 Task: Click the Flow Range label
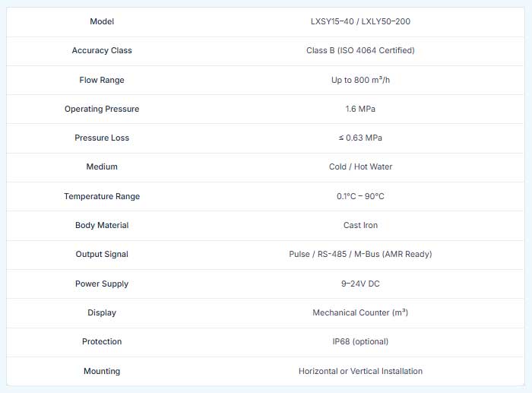(102, 80)
